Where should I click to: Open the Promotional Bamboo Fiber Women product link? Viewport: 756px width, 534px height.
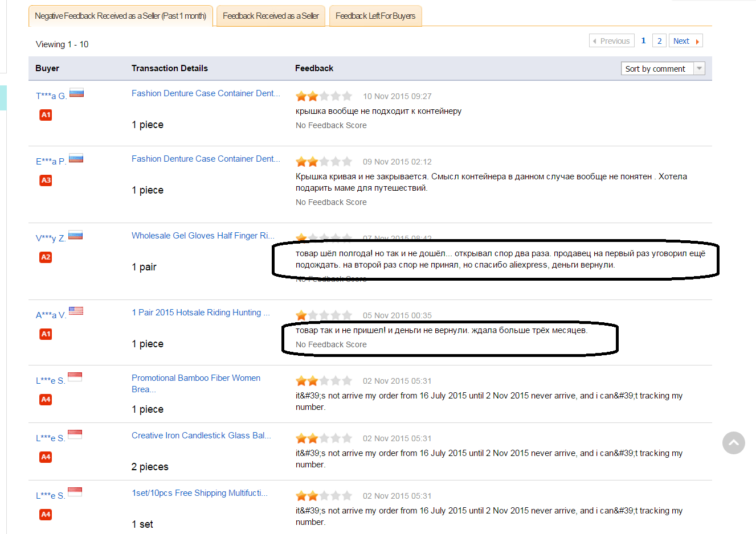pyautogui.click(x=195, y=378)
